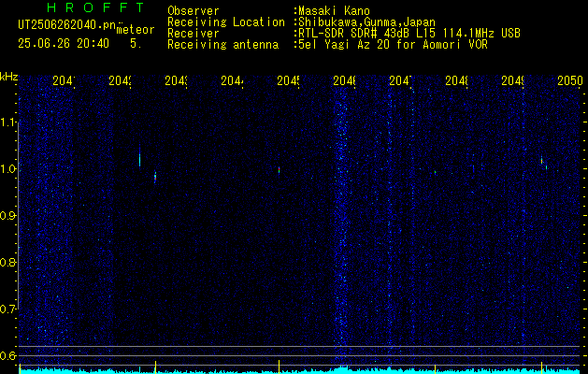Click the Receiver label
Image resolution: width=588 pixels, height=374 pixels.
click(x=194, y=34)
